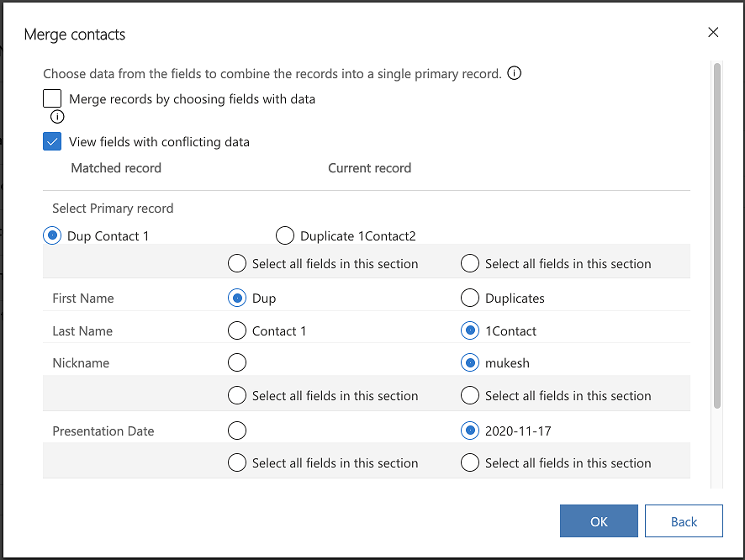Select Dup Contact 1 as primary record
745x560 pixels.
pyautogui.click(x=52, y=235)
